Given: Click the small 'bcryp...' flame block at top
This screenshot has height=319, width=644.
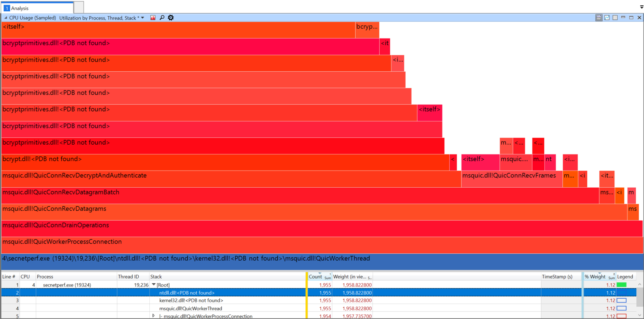Looking at the screenshot, I should click(x=367, y=30).
